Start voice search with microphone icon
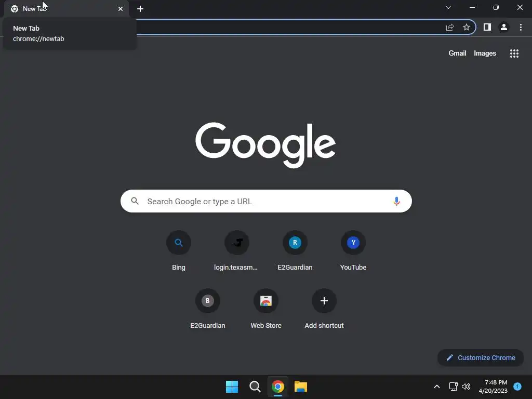Screen dimensions: 532x399 (396, 201)
